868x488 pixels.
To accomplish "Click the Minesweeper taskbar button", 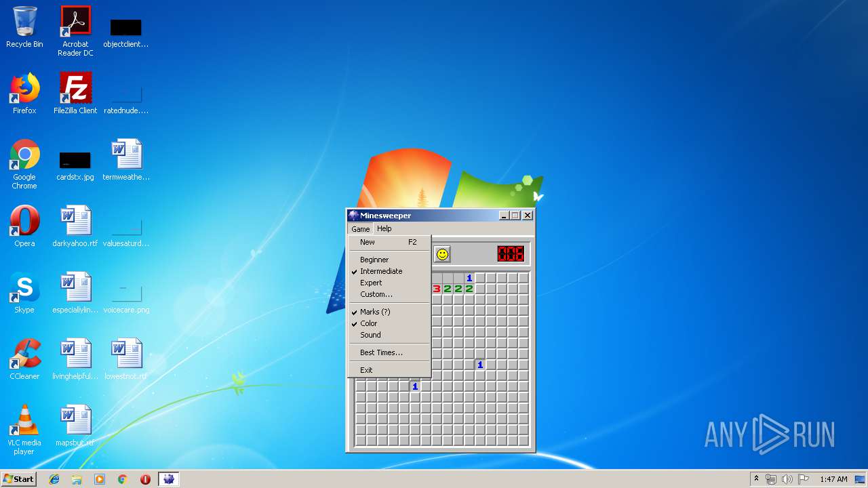I will [x=168, y=479].
